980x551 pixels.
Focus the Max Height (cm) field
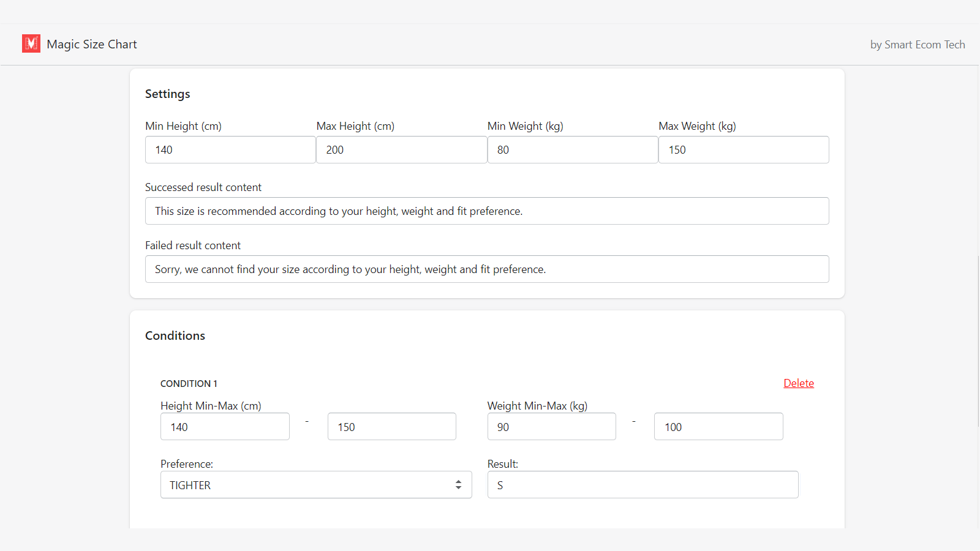tap(401, 150)
